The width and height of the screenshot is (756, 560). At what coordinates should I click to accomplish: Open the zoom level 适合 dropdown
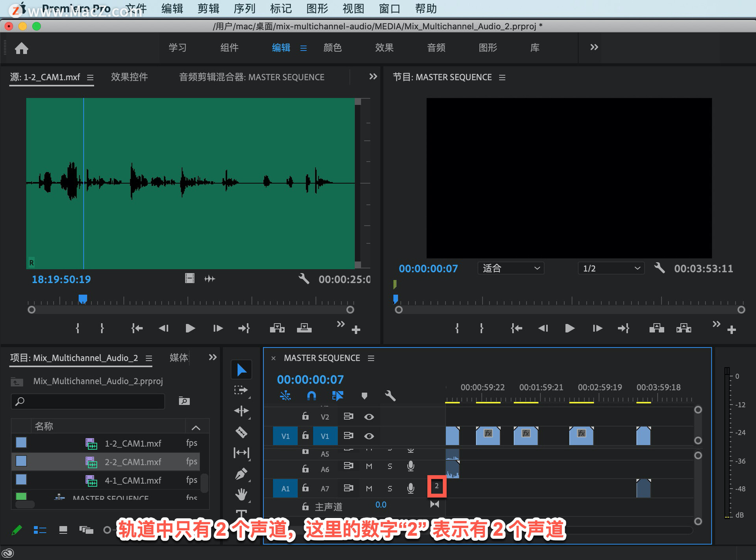pyautogui.click(x=511, y=268)
